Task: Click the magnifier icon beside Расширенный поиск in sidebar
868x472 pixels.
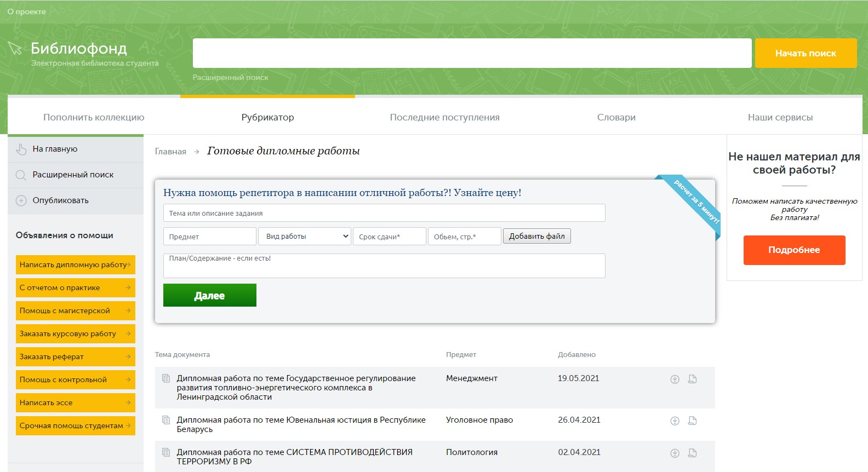Action: click(x=21, y=175)
